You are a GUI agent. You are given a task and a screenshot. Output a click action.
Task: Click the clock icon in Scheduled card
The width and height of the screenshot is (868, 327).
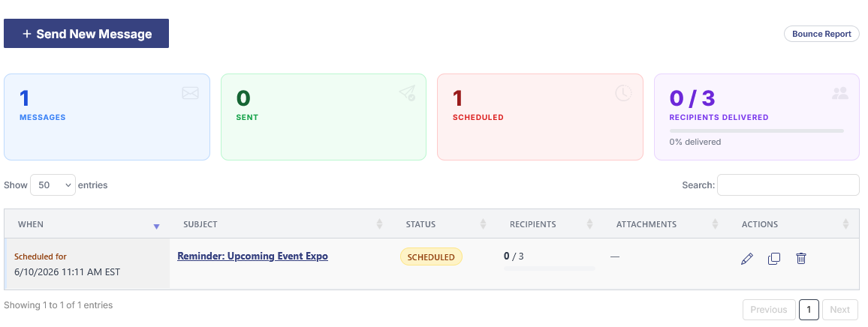[623, 93]
